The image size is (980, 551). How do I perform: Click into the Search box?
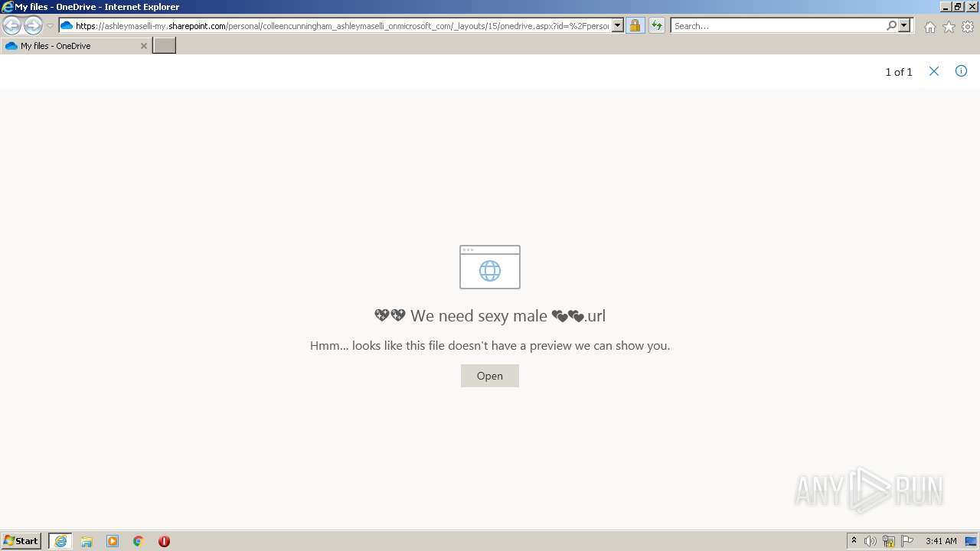click(777, 26)
